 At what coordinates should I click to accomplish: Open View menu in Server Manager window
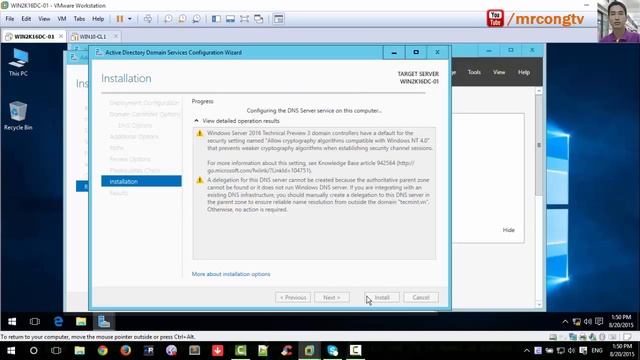pos(499,72)
